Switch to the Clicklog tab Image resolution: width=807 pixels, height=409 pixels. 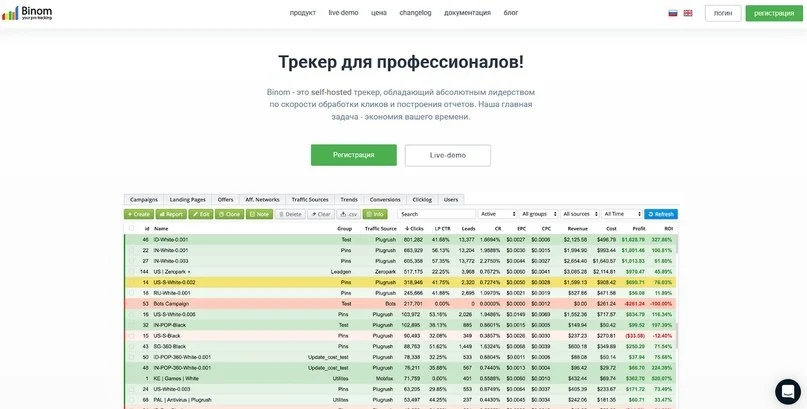point(422,200)
